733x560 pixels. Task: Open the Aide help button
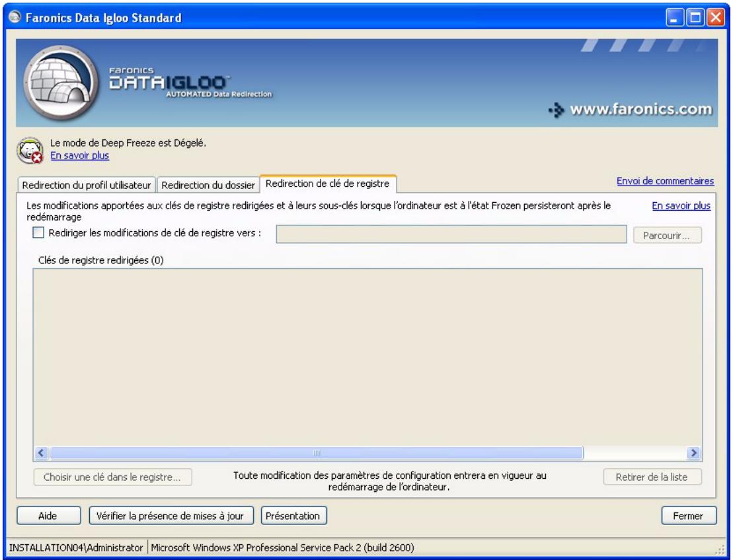tap(49, 516)
